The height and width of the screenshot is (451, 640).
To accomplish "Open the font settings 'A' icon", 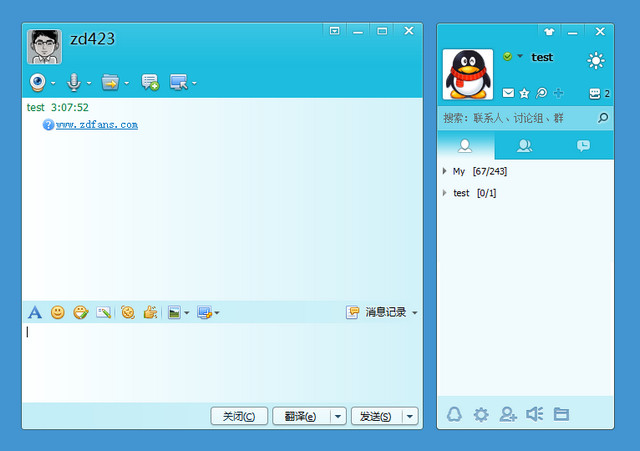I will tap(35, 312).
